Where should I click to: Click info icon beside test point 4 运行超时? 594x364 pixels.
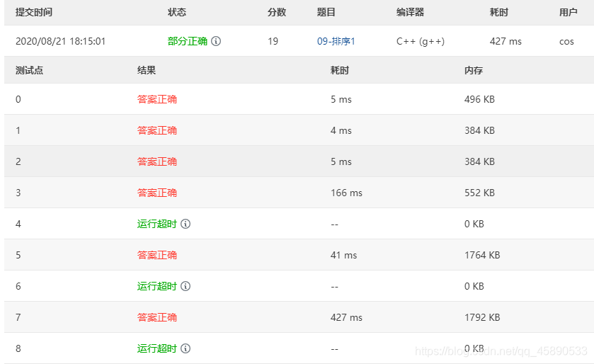tap(185, 224)
